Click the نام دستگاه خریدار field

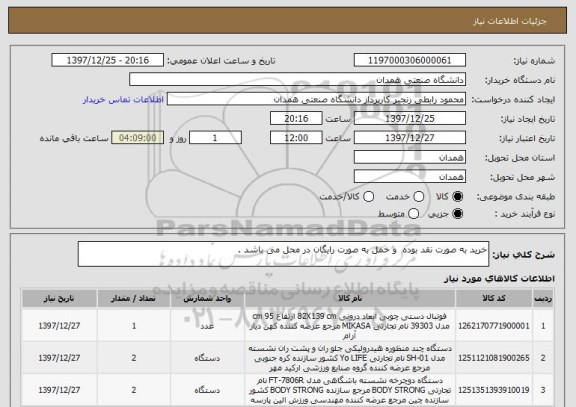(298, 80)
